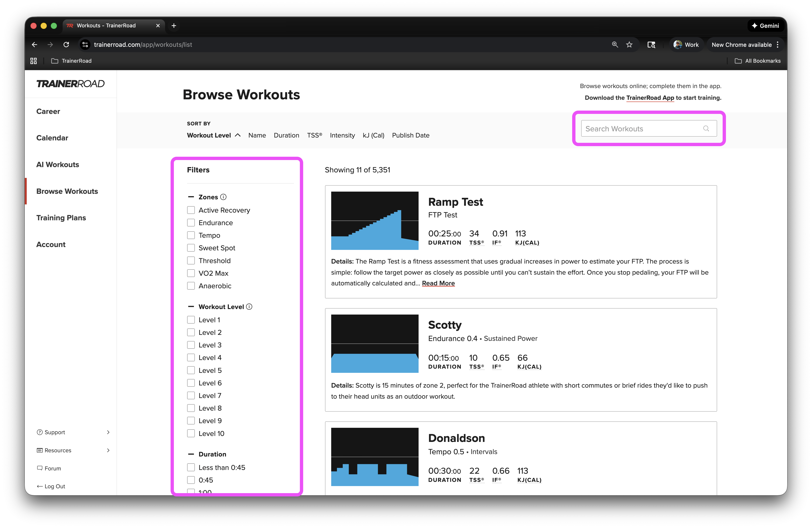Sort workouts by Publish Date

[x=411, y=135]
